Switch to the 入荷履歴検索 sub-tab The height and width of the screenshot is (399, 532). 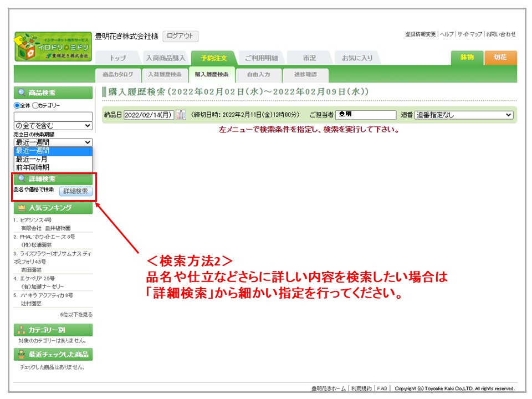[x=165, y=74]
